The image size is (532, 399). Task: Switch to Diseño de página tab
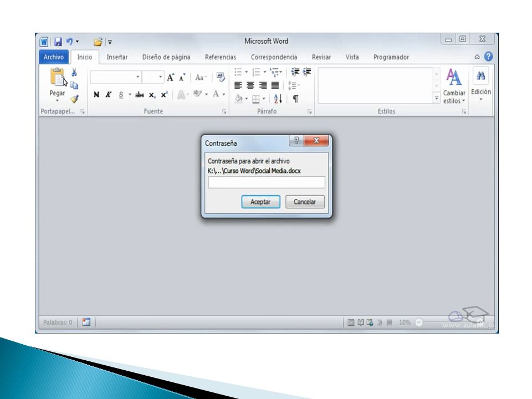[166, 57]
